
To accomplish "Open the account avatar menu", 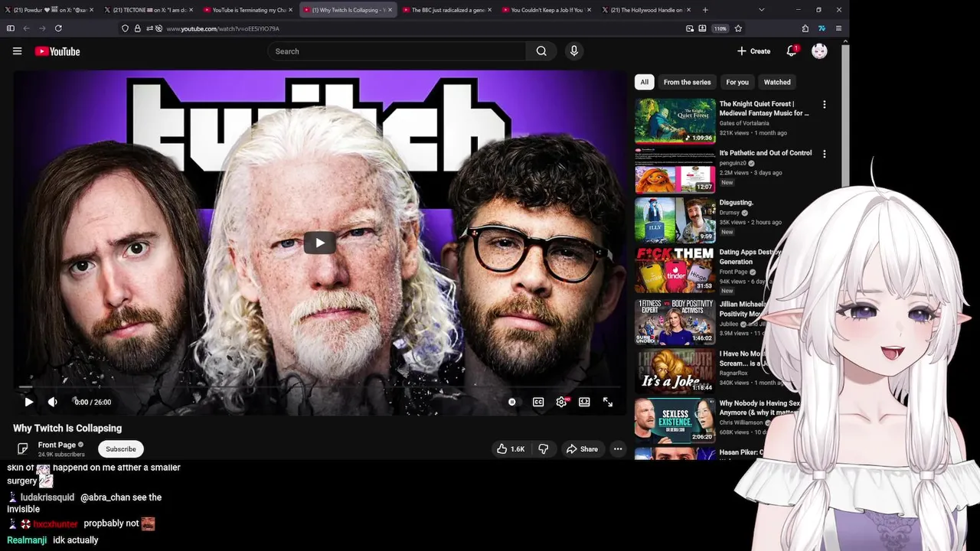I will [819, 51].
